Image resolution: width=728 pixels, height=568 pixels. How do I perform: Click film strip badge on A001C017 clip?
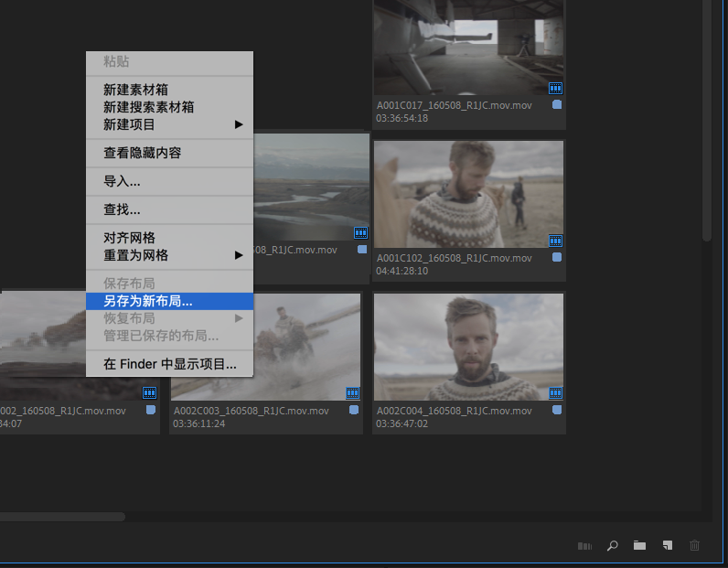coord(556,88)
